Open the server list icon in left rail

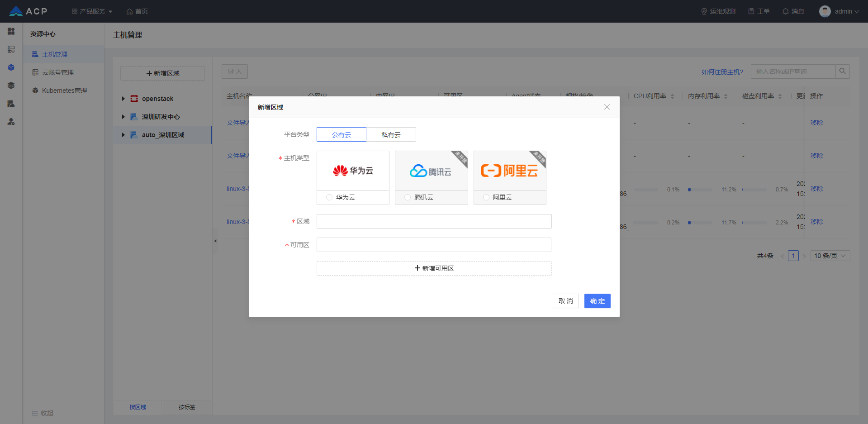point(11,49)
